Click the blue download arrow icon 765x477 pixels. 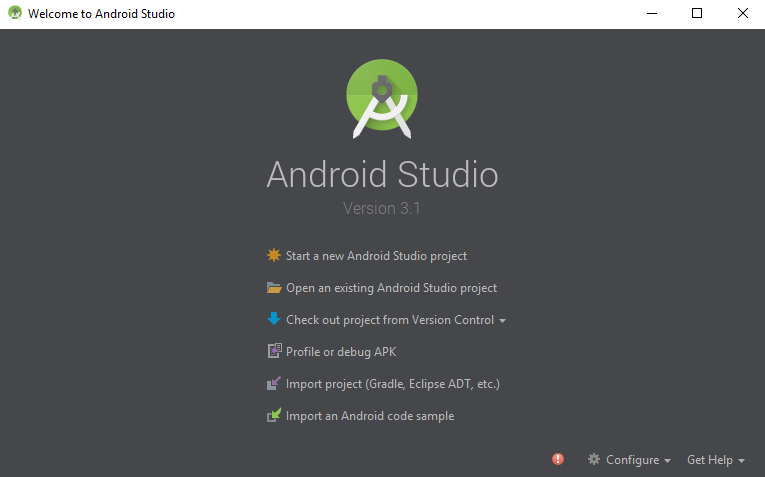click(274, 319)
